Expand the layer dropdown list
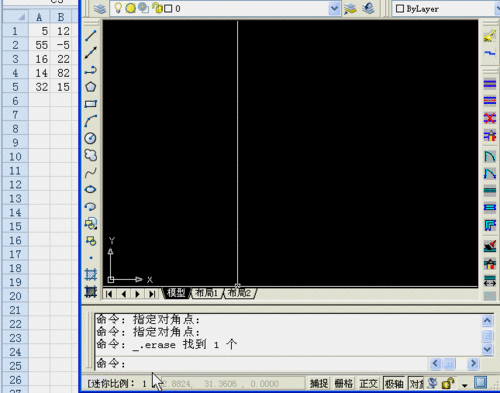The image size is (500, 393). coord(334,9)
